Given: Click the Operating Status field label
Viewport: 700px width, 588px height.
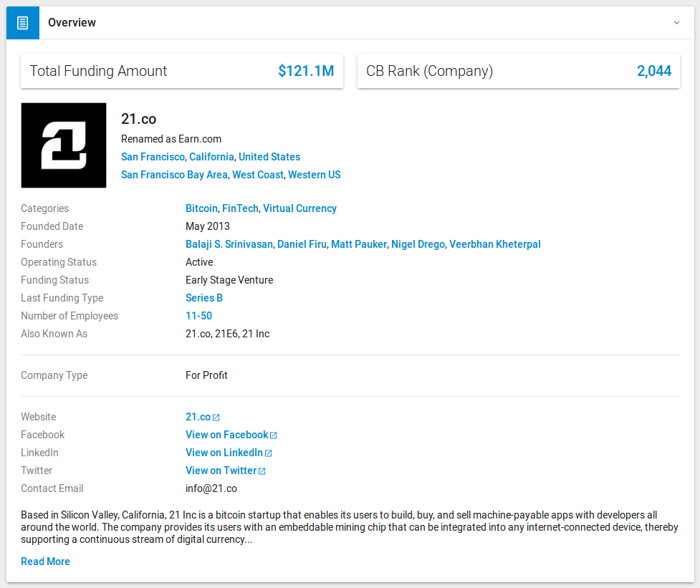Looking at the screenshot, I should (x=59, y=262).
